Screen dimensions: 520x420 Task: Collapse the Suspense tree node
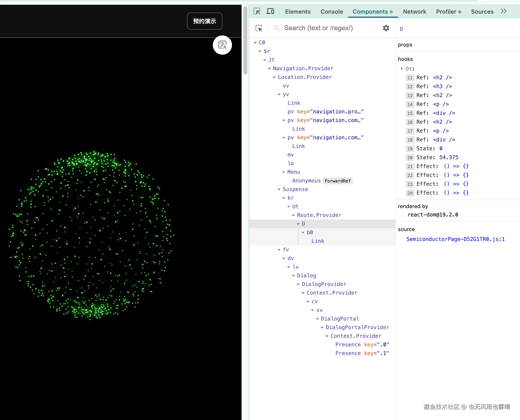pos(279,189)
